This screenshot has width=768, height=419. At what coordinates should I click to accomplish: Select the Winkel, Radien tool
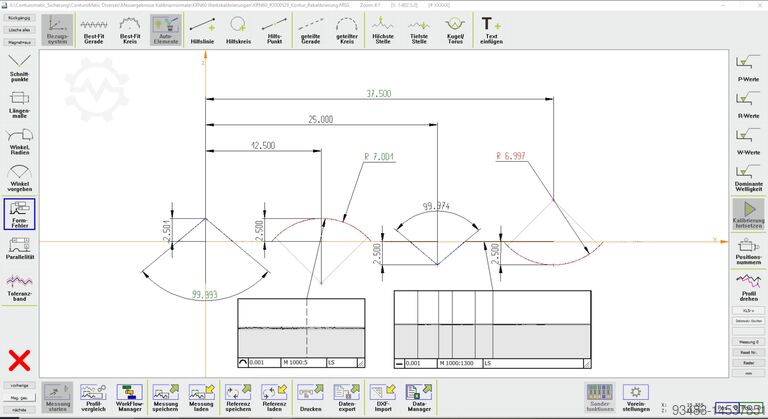pyautogui.click(x=19, y=142)
